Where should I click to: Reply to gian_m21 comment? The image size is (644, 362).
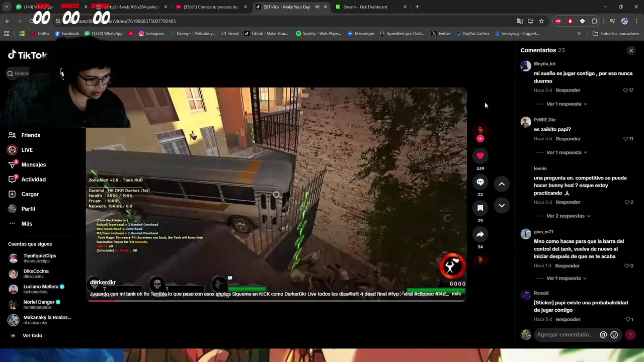(567, 265)
